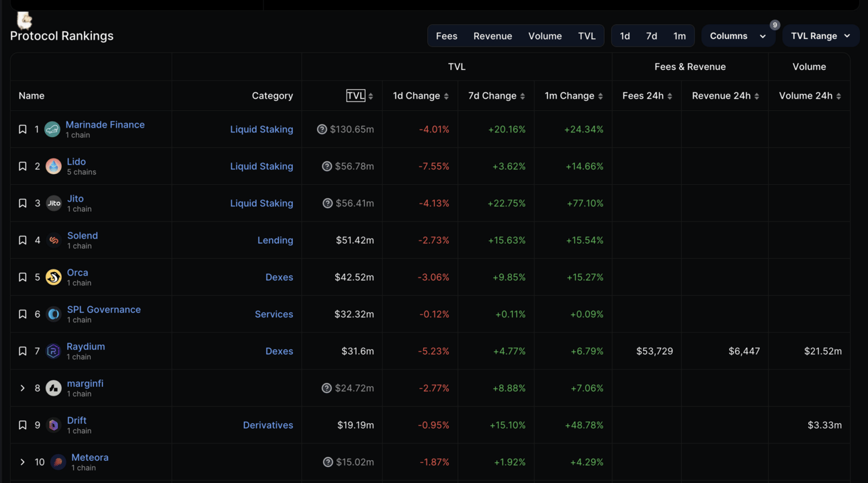Open the Meteora protocol link

pos(90,457)
